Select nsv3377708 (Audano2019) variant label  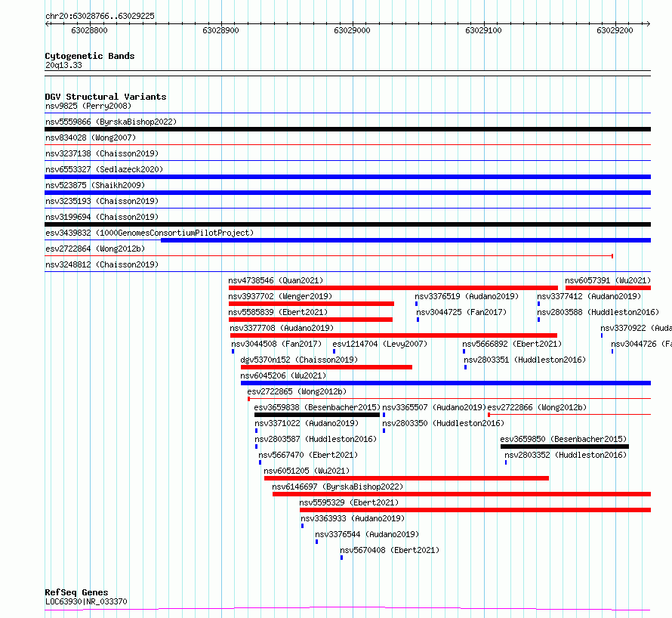point(282,328)
